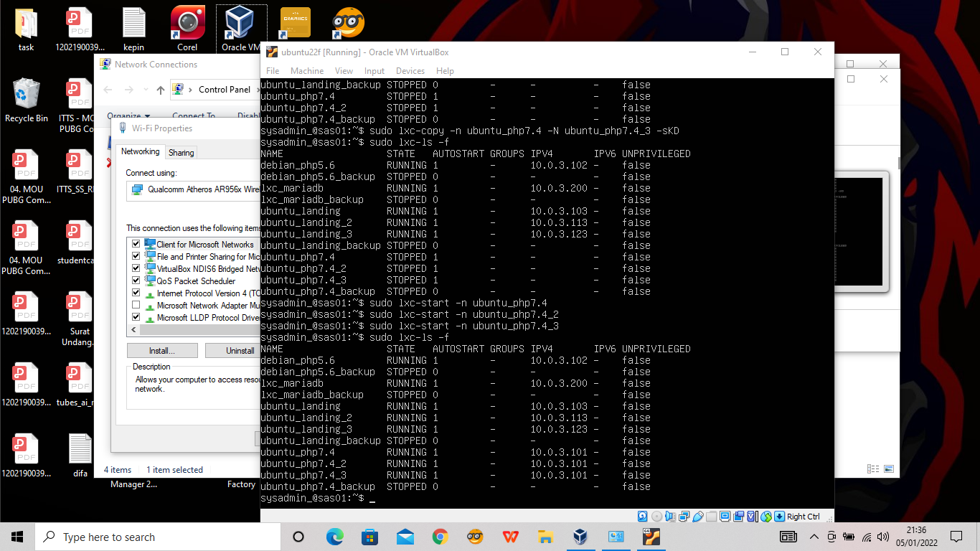Uncheck File and Printer Sharing item
The width and height of the screenshot is (980, 551).
[x=136, y=256]
